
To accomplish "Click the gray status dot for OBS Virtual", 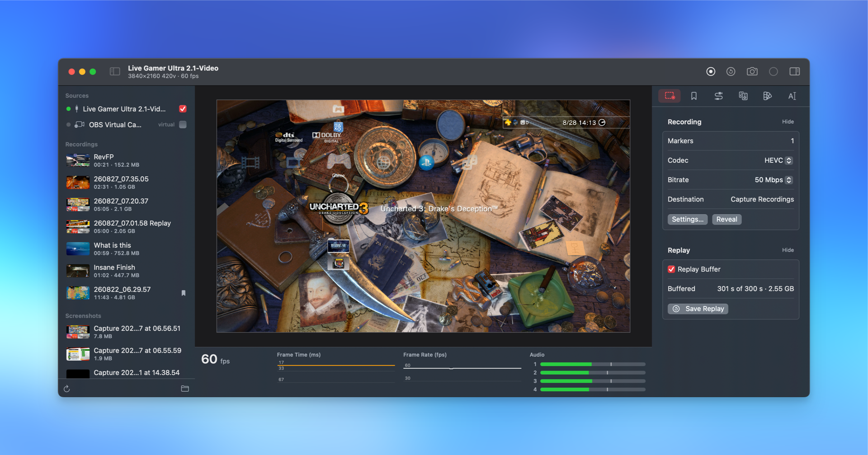I will pyautogui.click(x=68, y=125).
